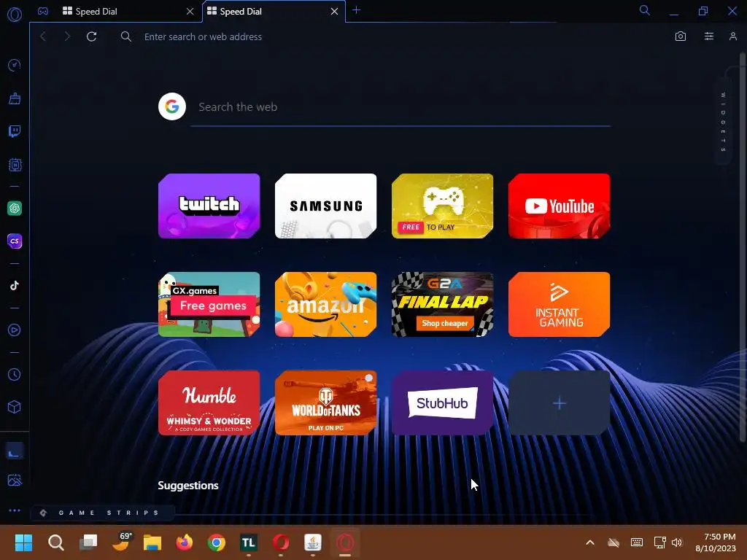Viewport: 747px width, 560px height.
Task: Expand the Game Strips bar
Action: coord(102,513)
